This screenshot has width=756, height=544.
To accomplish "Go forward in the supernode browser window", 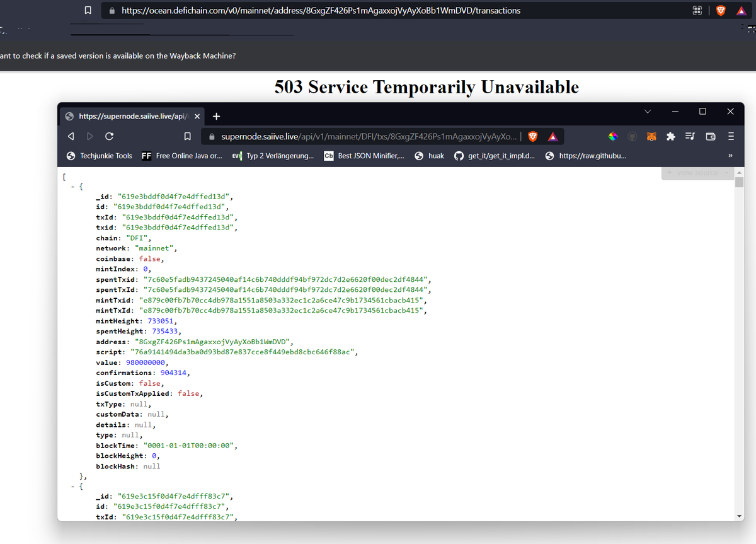I will point(89,136).
